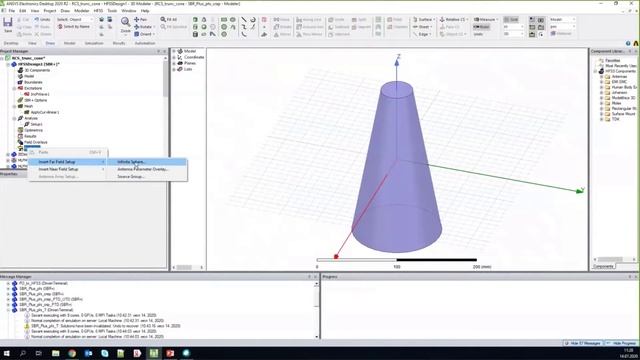The image size is (640, 360).
Task: Open the Components tab at panel bottom
Action: point(603,267)
